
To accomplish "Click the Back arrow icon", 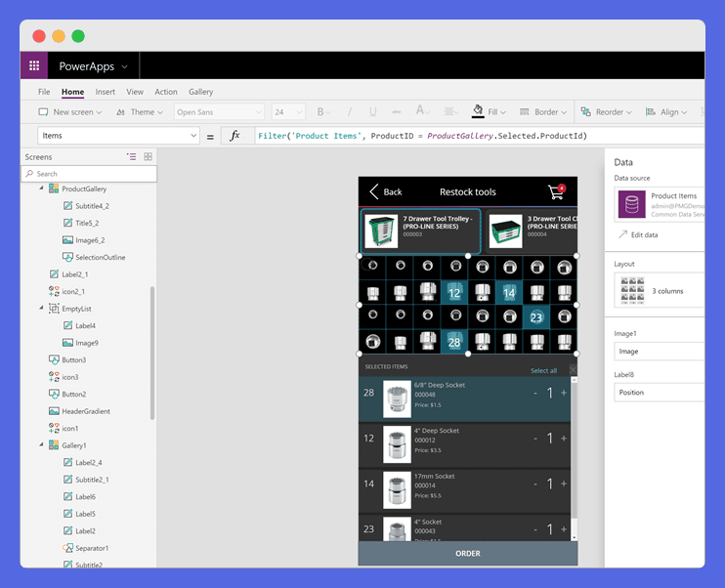I will pos(374,191).
